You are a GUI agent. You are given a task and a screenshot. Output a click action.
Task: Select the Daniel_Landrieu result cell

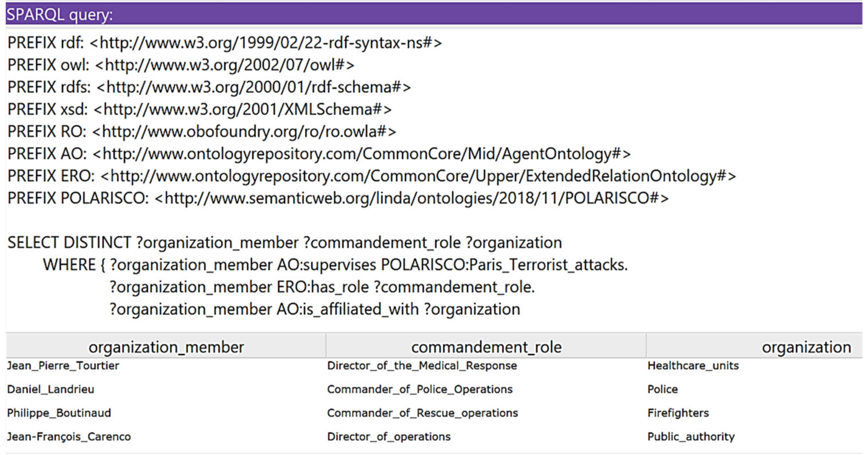point(50,389)
